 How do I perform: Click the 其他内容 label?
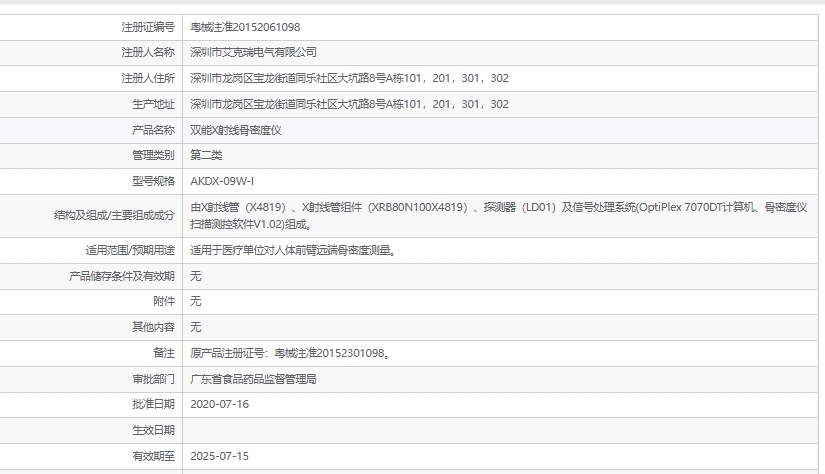[153, 327]
